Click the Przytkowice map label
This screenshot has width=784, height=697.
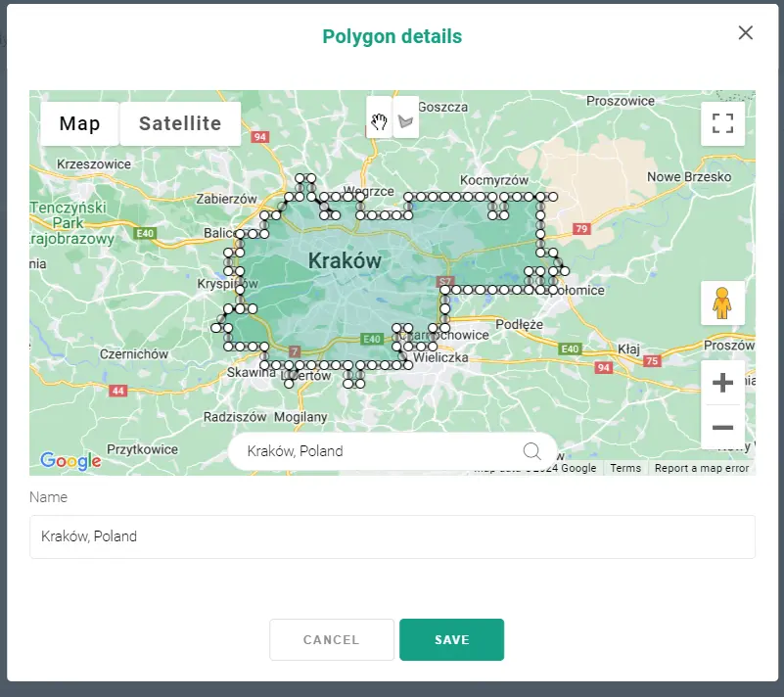[143, 449]
